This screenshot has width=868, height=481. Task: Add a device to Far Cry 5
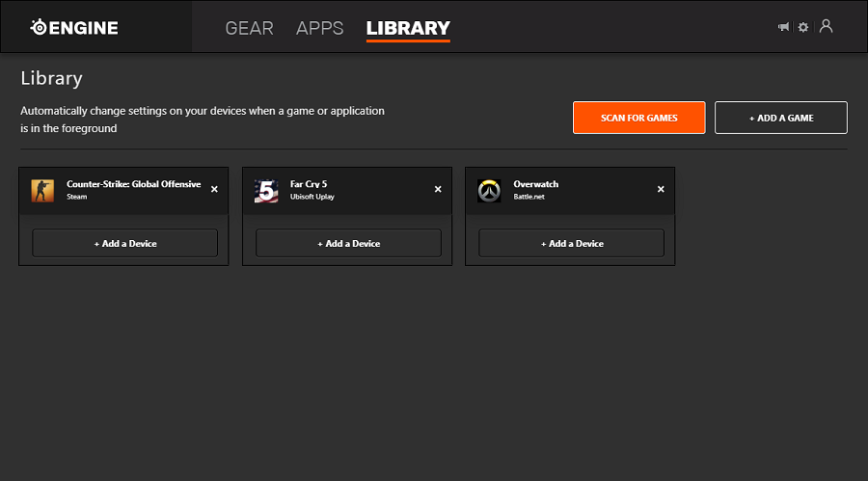pos(349,243)
